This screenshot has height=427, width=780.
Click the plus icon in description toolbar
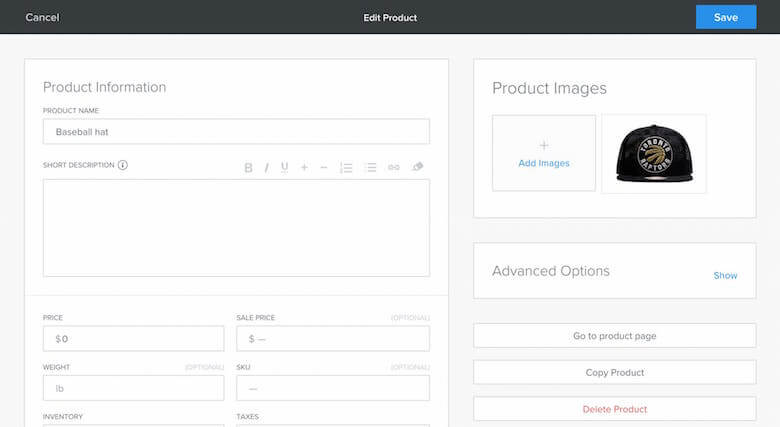(x=304, y=167)
